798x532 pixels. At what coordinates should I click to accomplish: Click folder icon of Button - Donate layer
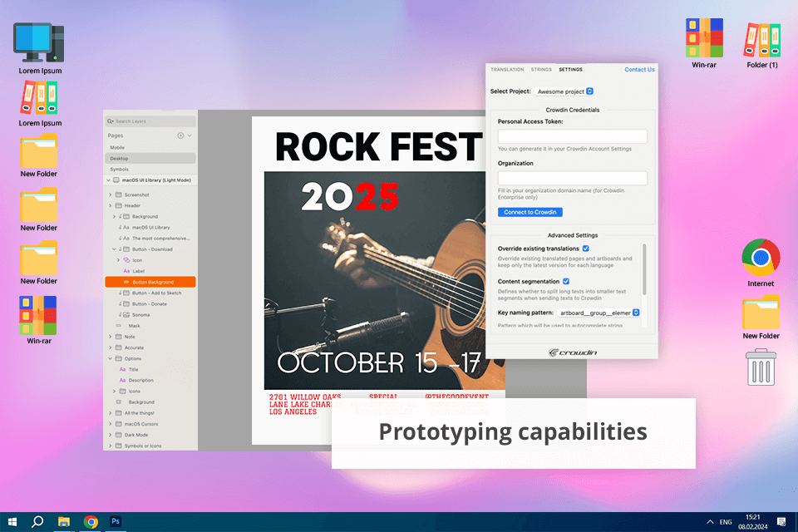coord(126,304)
